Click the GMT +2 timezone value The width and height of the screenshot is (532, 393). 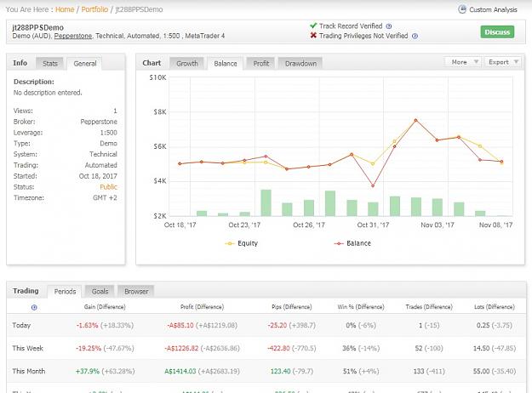[105, 197]
